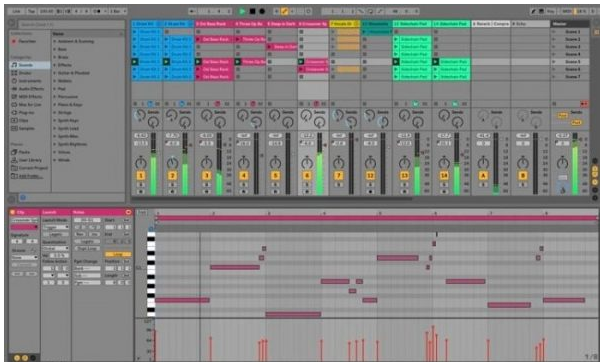Start playback with the green Play button
The image size is (600, 362).
(x=242, y=11)
